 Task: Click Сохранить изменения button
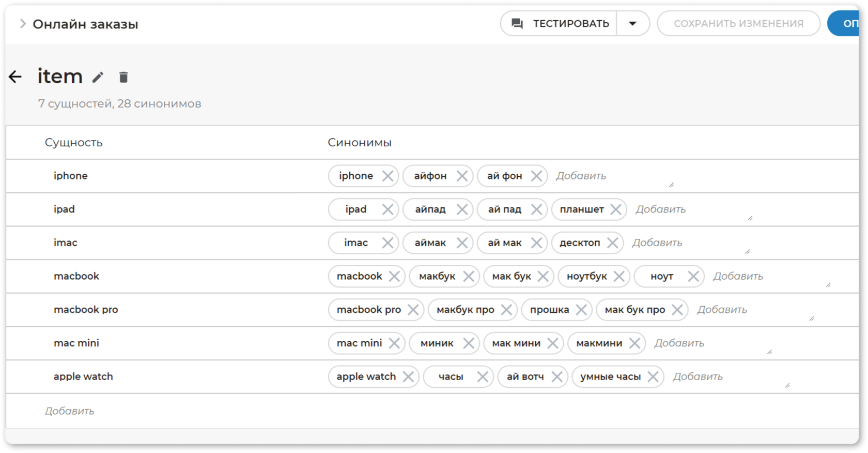[x=738, y=24]
